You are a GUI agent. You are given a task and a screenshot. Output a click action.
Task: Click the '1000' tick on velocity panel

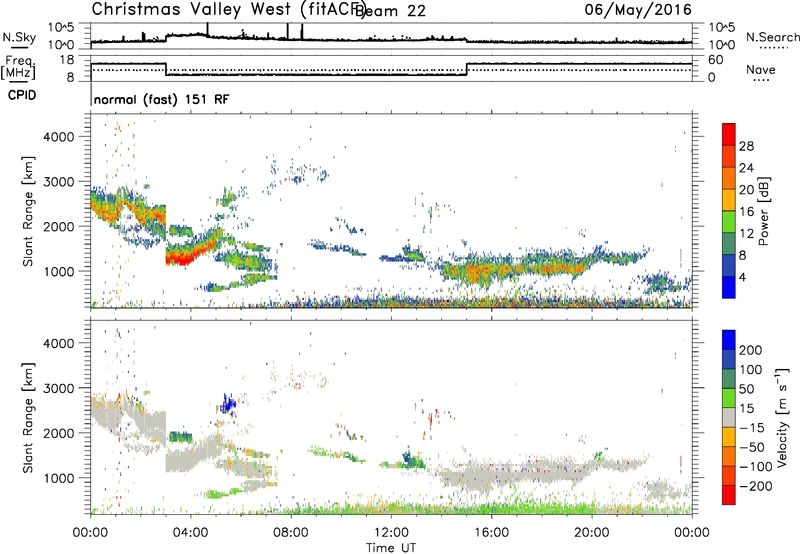[58, 478]
